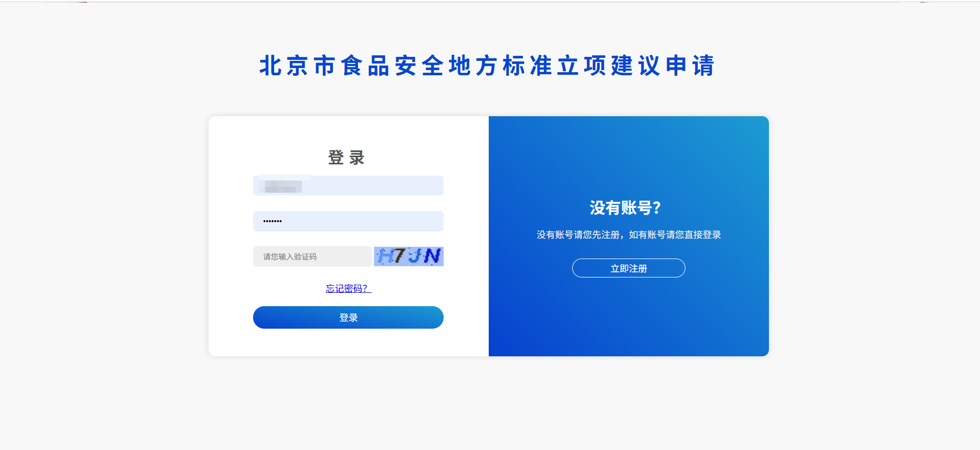
Task: Focus the password field showing dots
Action: (348, 221)
